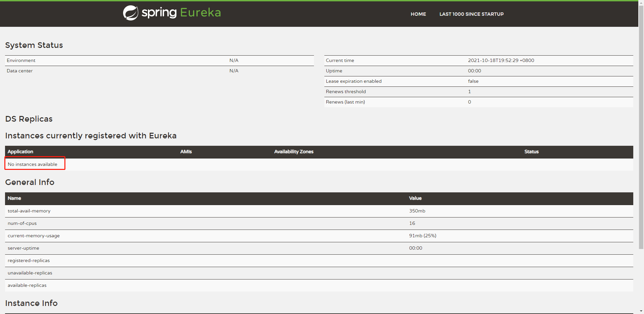The height and width of the screenshot is (314, 644).
Task: Click the total-avail-memory row name
Action: pyautogui.click(x=29, y=211)
